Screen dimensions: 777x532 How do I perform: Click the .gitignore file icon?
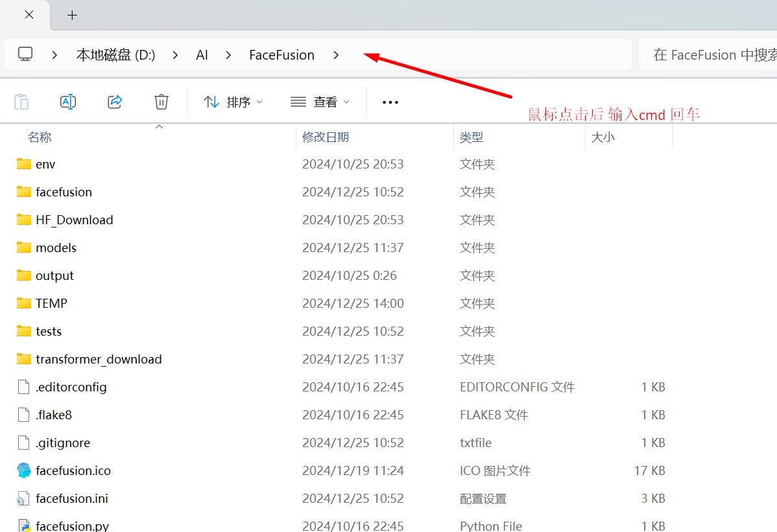pos(23,443)
